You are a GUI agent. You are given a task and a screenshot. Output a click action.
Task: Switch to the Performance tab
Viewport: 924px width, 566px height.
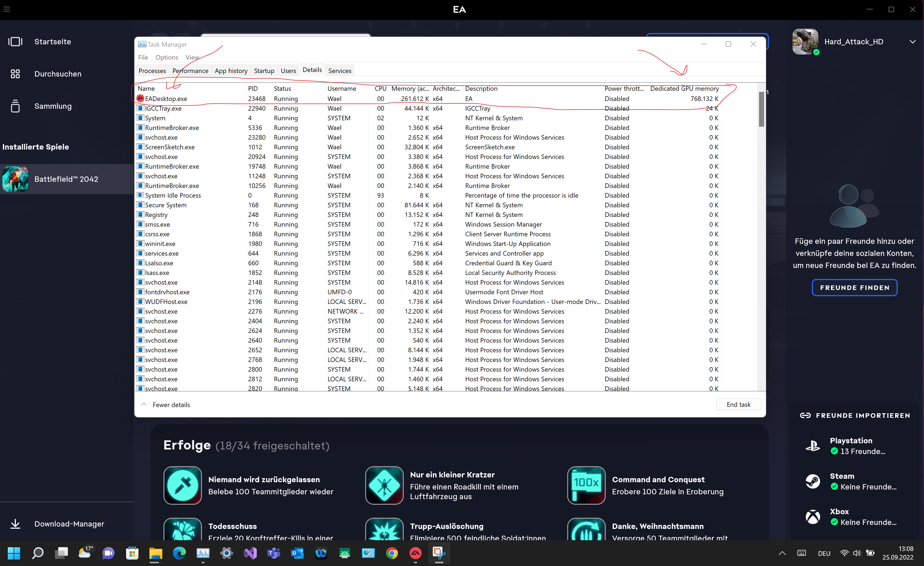click(x=190, y=71)
